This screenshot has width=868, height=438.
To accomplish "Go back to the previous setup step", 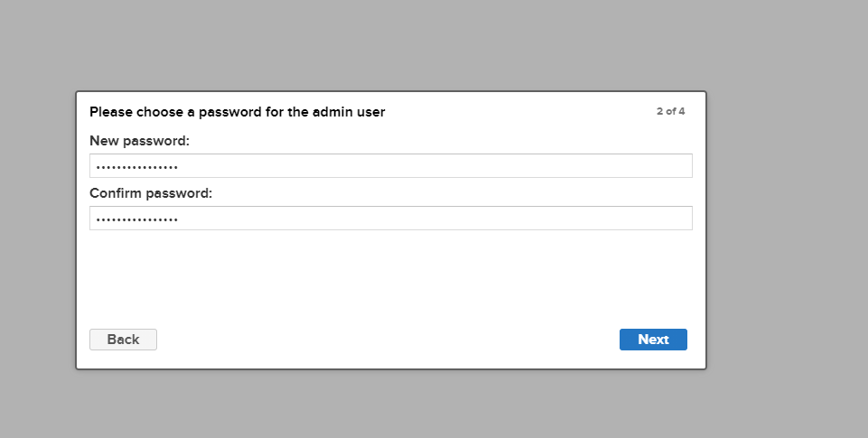I will (x=123, y=340).
